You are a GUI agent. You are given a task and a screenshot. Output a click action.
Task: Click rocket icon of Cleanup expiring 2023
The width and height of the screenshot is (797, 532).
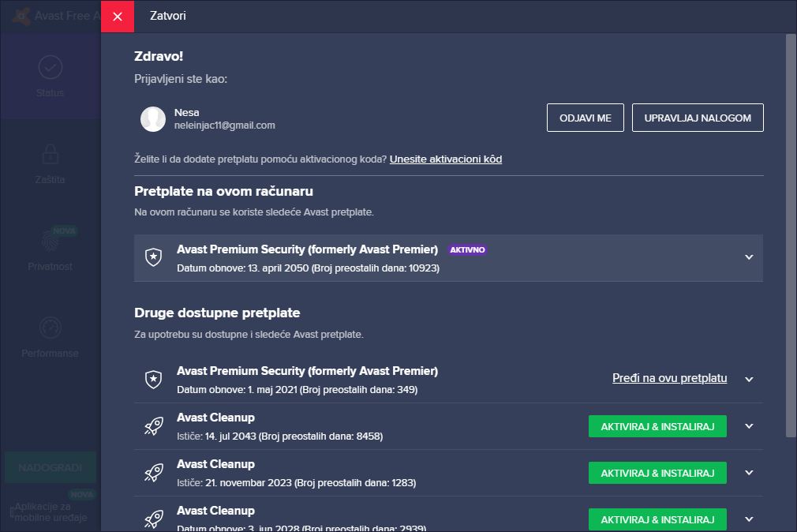tap(153, 473)
